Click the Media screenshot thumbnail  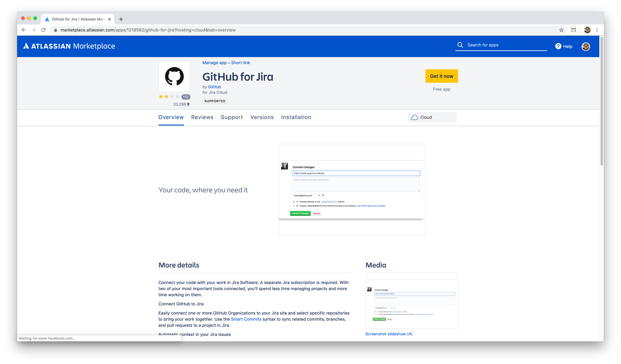[412, 304]
